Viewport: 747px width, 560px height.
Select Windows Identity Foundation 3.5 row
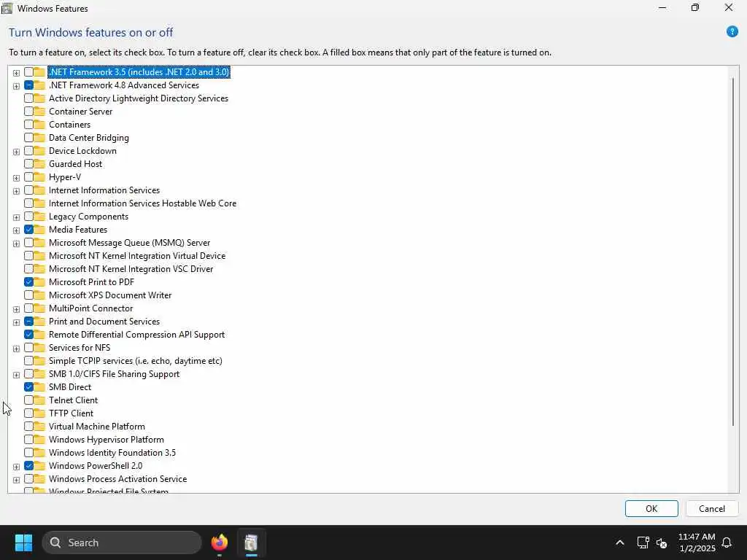(x=112, y=453)
